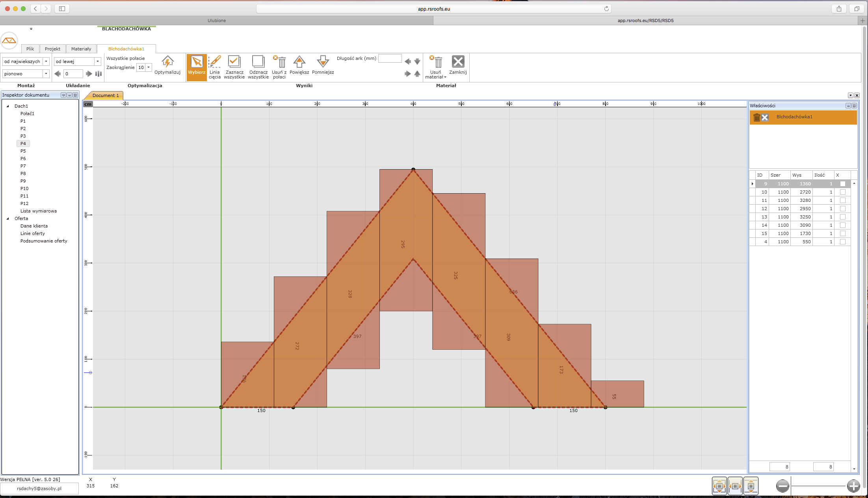This screenshot has width=868, height=498.
Task: Collapse the Dach1 tree node
Action: [x=7, y=106]
